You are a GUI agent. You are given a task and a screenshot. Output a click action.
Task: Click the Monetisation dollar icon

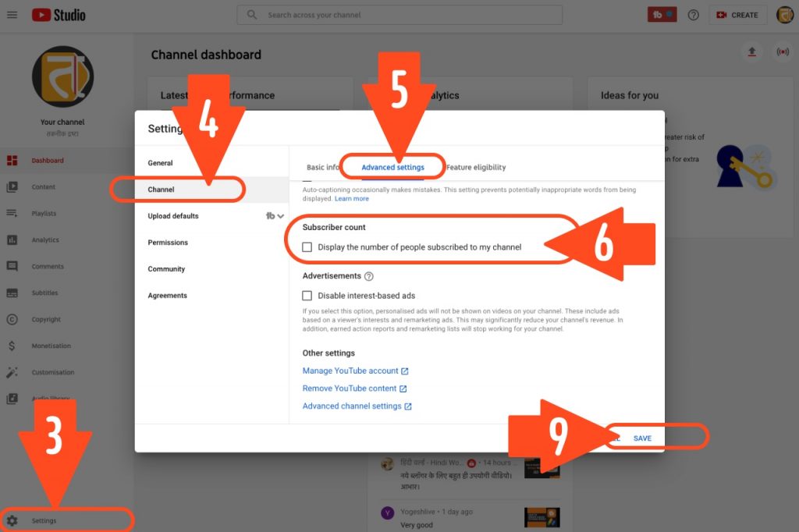pos(12,346)
